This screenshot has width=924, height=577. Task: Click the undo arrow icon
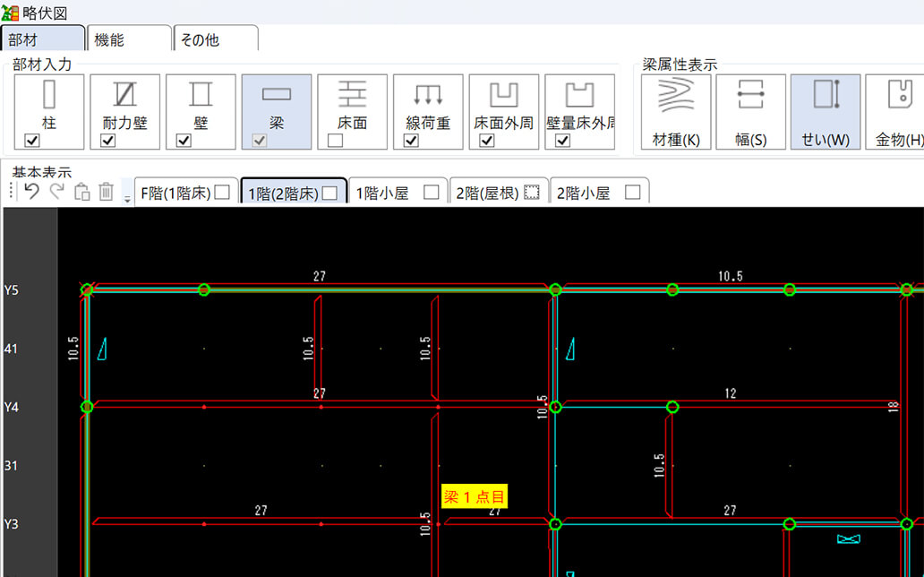click(32, 191)
